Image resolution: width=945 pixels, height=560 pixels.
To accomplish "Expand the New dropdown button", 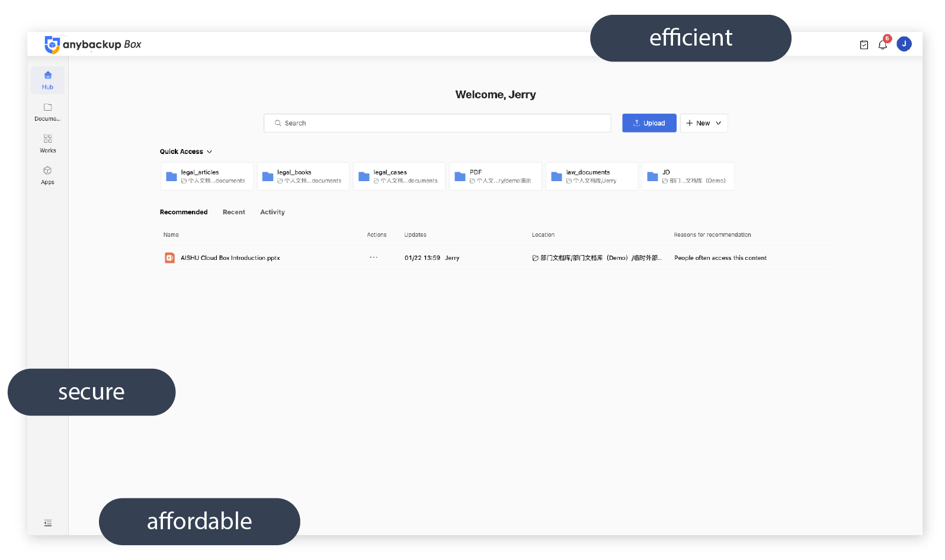I will (x=704, y=123).
